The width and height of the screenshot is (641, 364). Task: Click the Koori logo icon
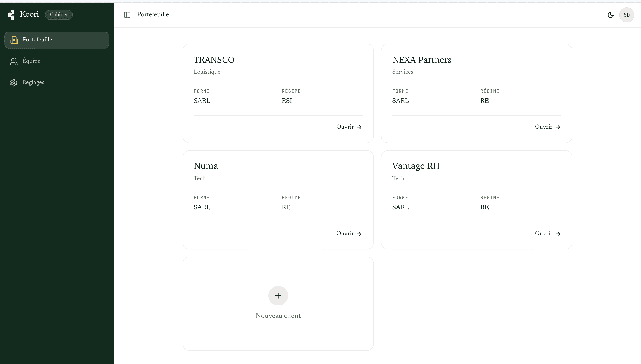(12, 15)
